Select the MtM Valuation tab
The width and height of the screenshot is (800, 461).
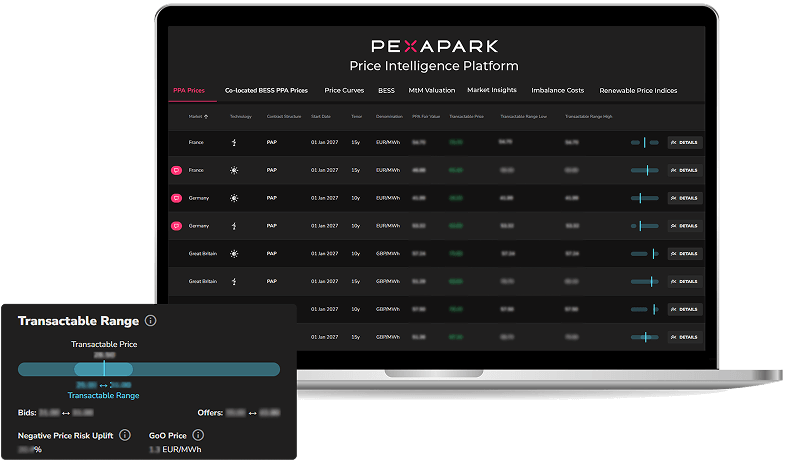point(430,91)
